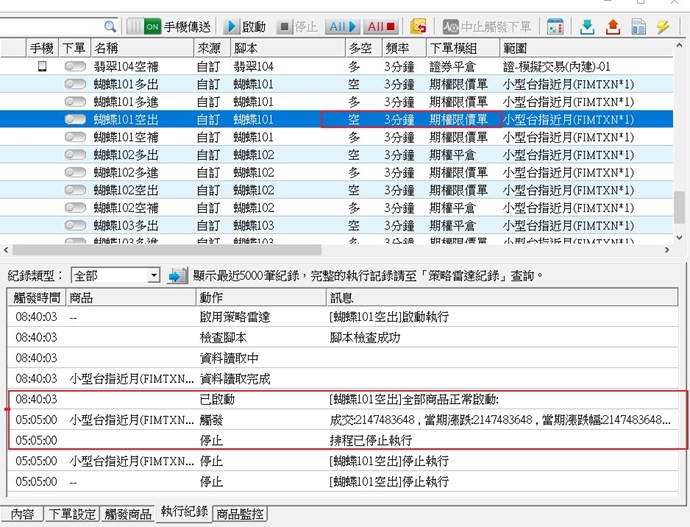690x527 pixels.
Task: Switch to the 下單設定 tab
Action: click(x=73, y=514)
